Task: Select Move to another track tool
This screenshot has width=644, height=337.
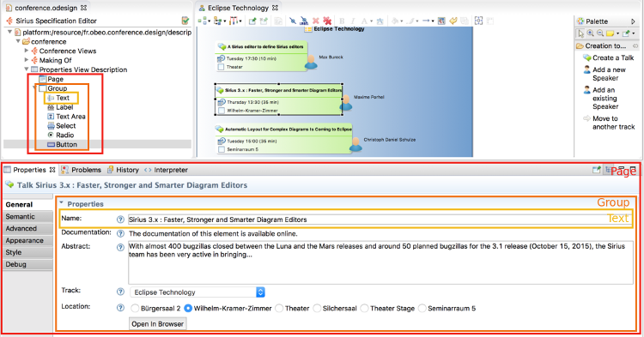Action: click(x=609, y=123)
